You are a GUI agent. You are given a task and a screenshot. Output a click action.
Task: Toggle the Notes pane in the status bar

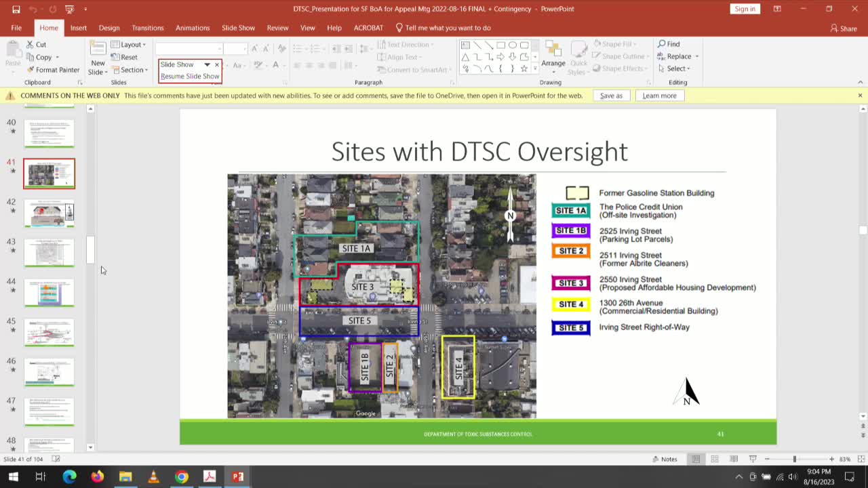(x=665, y=459)
